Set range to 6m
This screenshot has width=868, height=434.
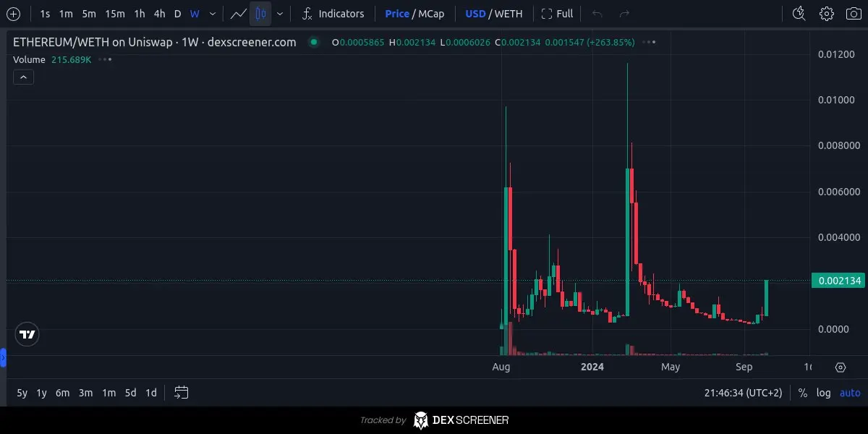(63, 393)
